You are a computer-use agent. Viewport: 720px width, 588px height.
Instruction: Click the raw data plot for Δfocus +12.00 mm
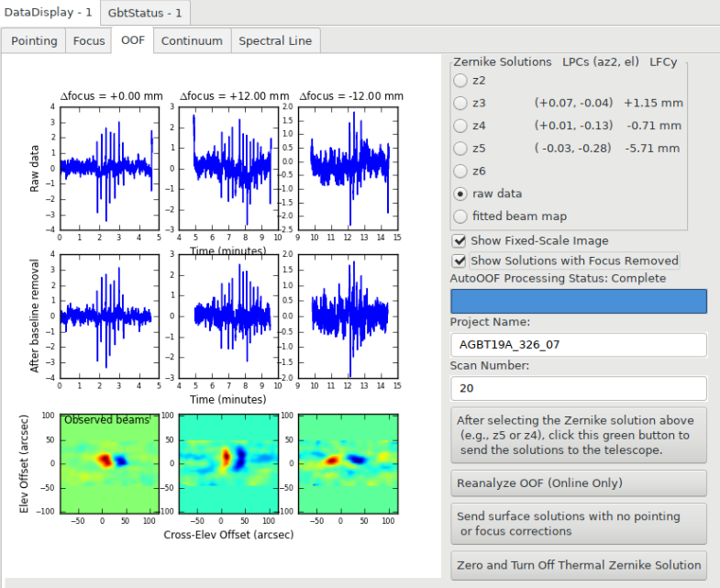point(228,169)
